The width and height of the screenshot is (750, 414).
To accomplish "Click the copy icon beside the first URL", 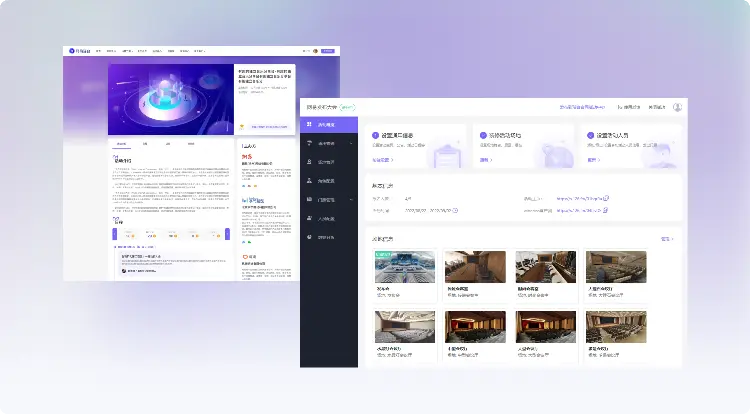I will click(606, 198).
